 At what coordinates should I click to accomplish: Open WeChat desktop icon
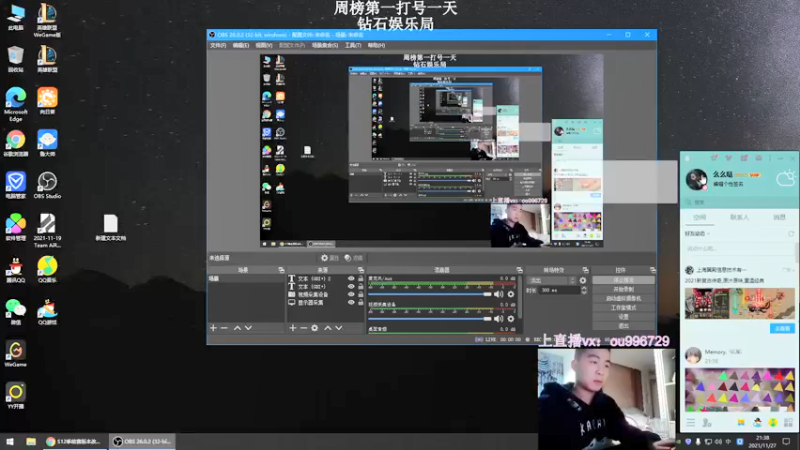15,312
